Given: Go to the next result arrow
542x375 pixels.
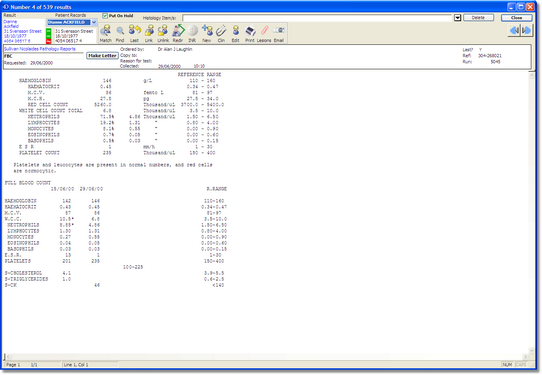Looking at the screenshot, I should 527,30.
